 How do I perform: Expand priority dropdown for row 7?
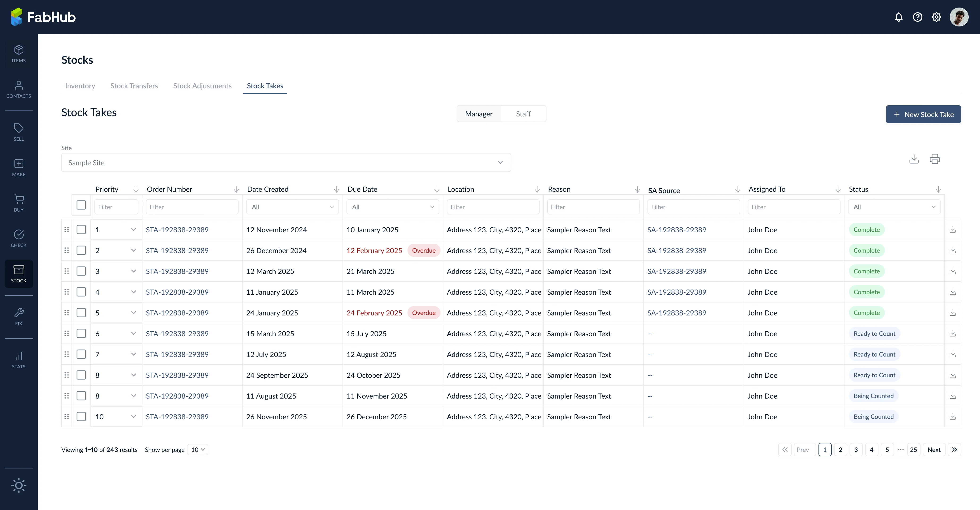tap(133, 354)
